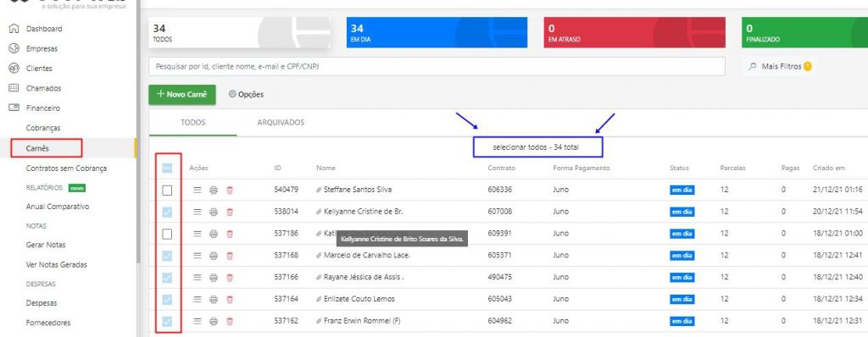Toggle the select-all checkbox in table header
Image resolution: width=868 pixels, height=337 pixels.
tap(167, 168)
